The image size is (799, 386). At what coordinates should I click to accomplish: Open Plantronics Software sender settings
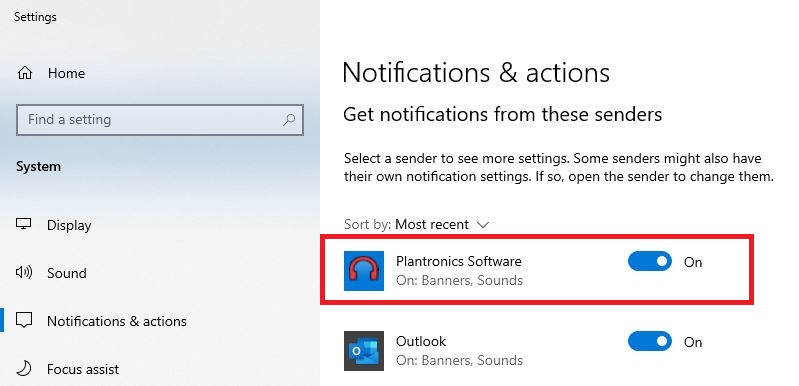(x=536, y=270)
